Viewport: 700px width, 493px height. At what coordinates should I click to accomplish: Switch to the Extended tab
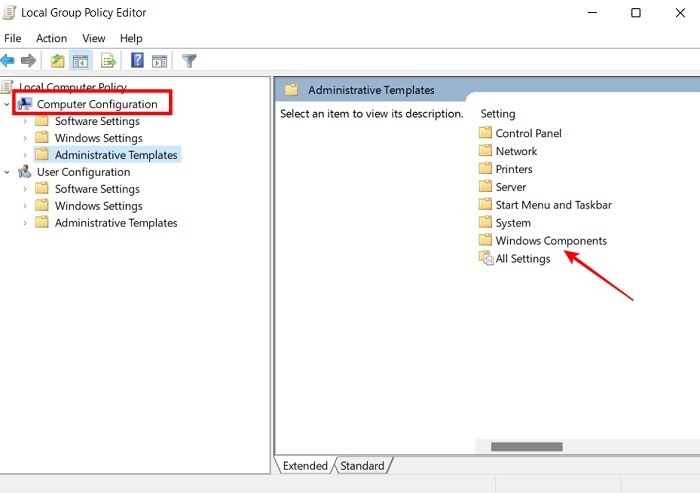305,466
